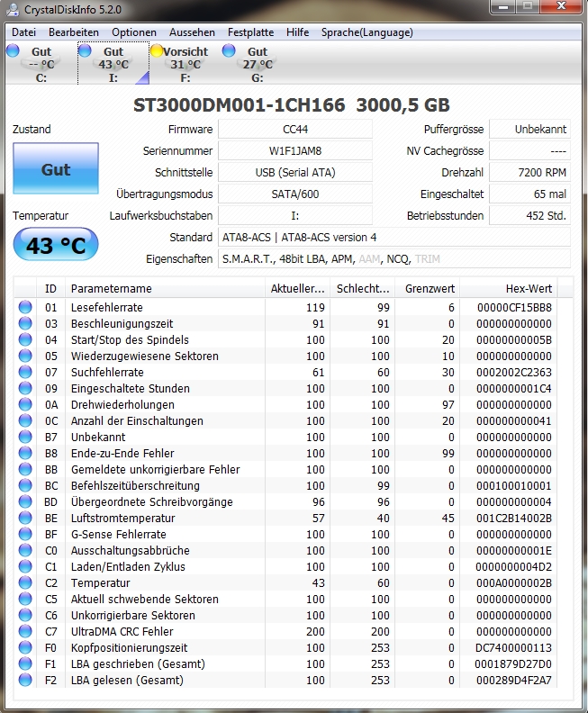Click the yellow Vorsicht status icon for F:
The height and width of the screenshot is (713, 588).
click(157, 50)
